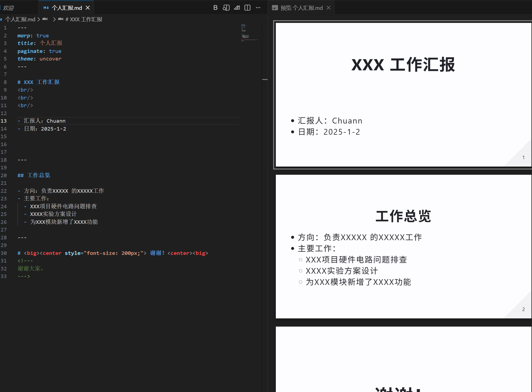Click the editor minimap
532x392 pixels.
(250, 33)
